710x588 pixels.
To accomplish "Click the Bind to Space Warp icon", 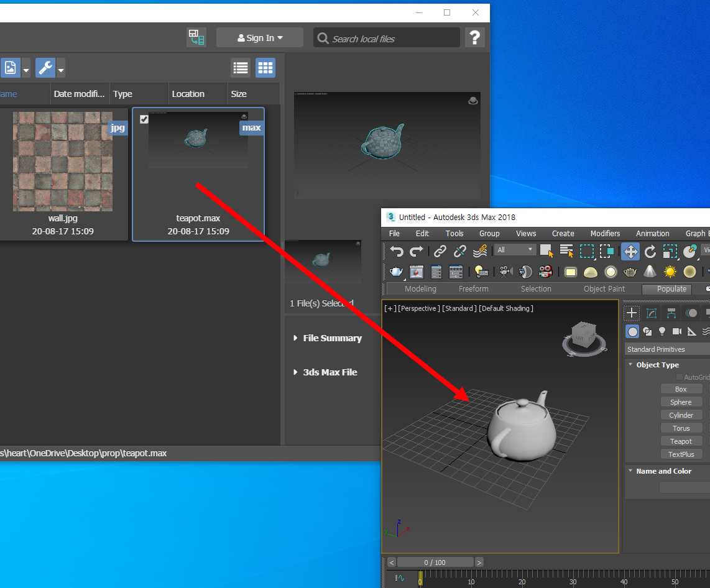I will pyautogui.click(x=480, y=251).
